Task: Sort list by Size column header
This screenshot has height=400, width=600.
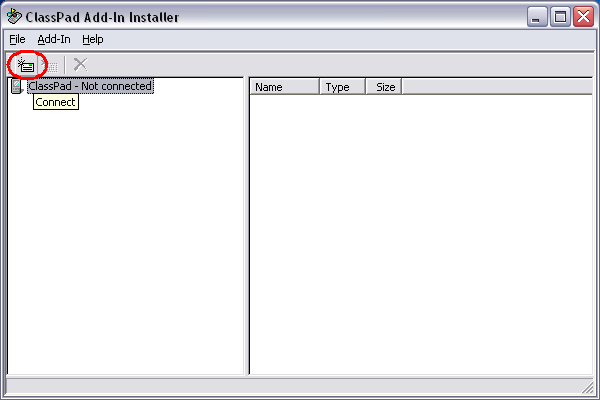Action: coord(384,87)
